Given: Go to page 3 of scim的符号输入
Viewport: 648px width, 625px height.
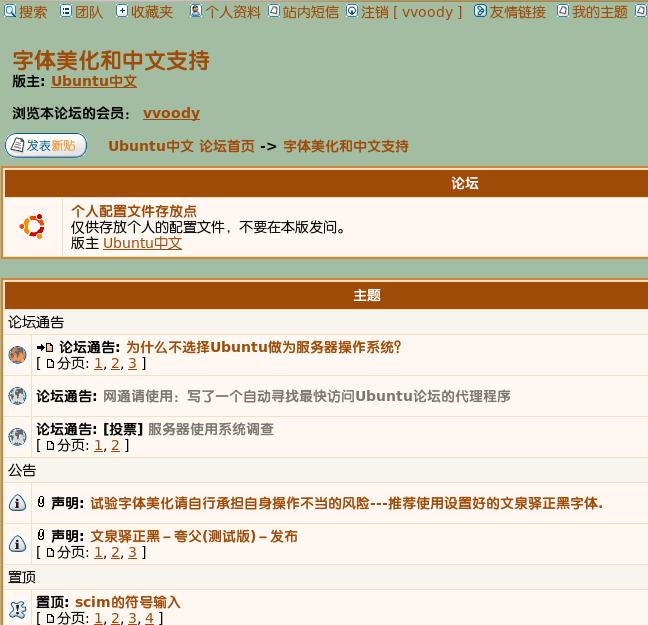Looking at the screenshot, I should [132, 618].
